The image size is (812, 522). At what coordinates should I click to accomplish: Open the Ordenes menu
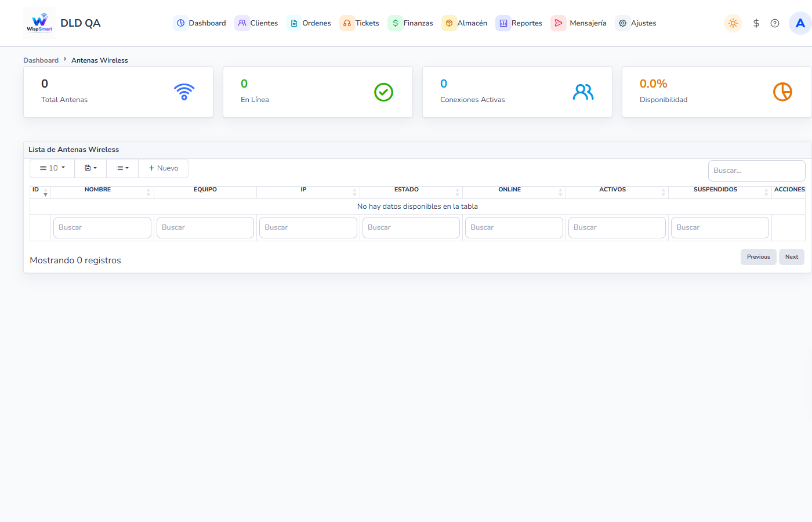pos(310,23)
